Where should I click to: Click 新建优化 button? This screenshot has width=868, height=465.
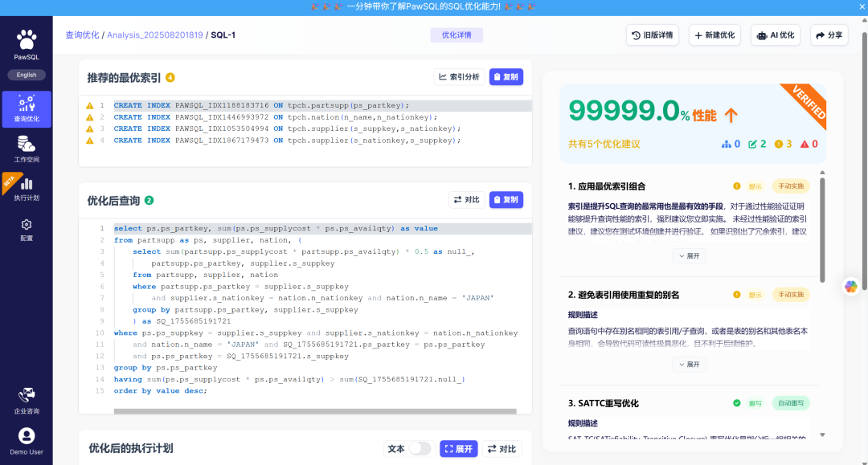pyautogui.click(x=714, y=35)
